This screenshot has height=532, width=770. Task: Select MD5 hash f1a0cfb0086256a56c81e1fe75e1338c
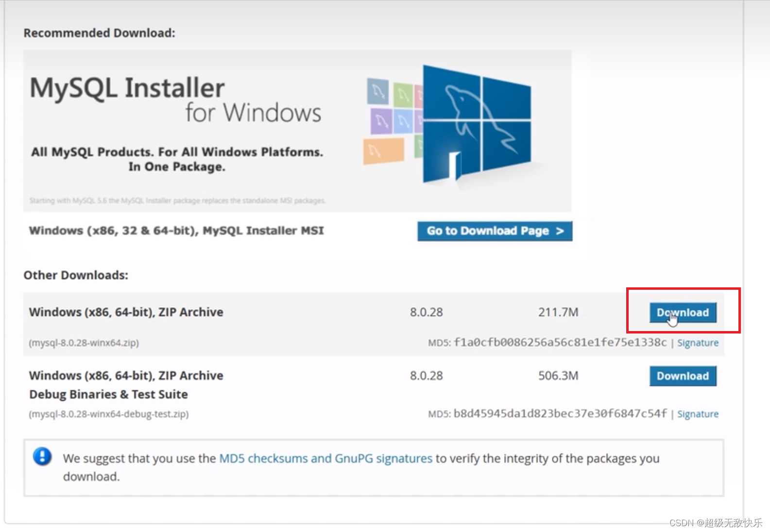click(x=560, y=342)
